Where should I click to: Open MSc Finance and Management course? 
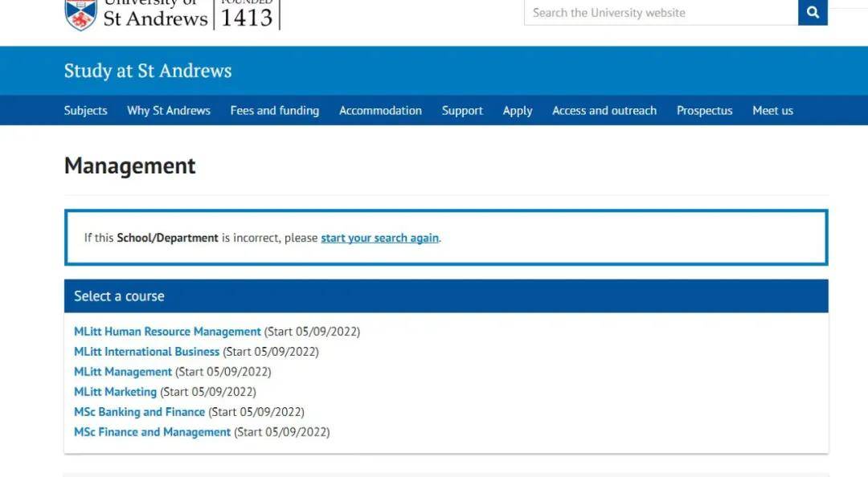click(x=152, y=431)
